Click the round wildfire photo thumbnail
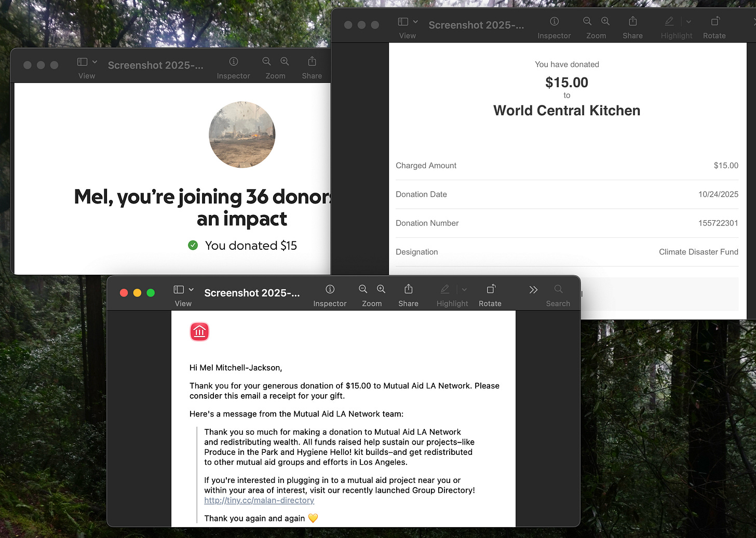The height and width of the screenshot is (538, 756). coord(242,134)
